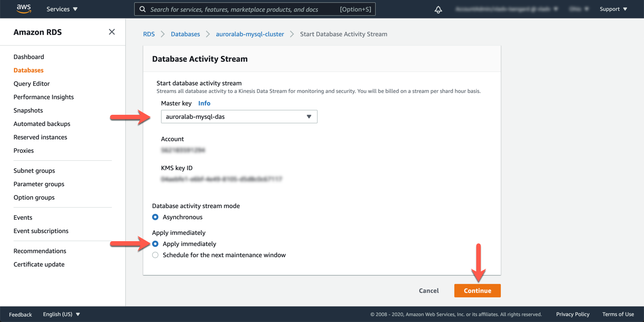The height and width of the screenshot is (322, 644).
Task: Click the search magnifier icon
Action: tap(143, 9)
